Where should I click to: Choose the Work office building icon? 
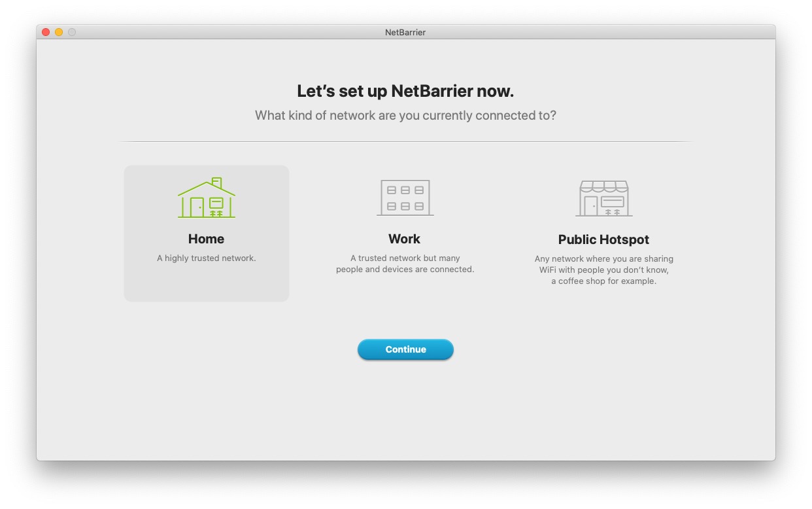coord(405,198)
